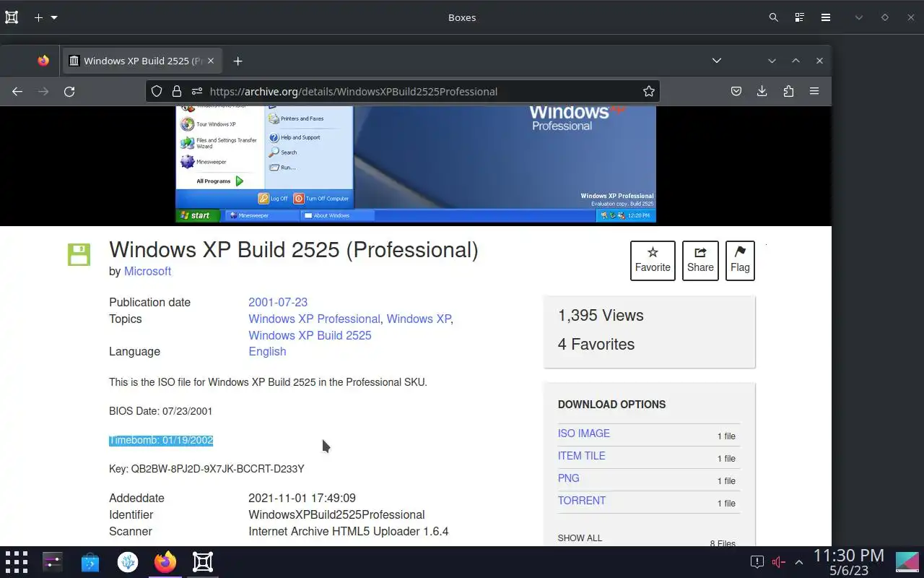List all tabs dropdown in Firefox
The height and width of the screenshot is (578, 924).
pyautogui.click(x=716, y=61)
